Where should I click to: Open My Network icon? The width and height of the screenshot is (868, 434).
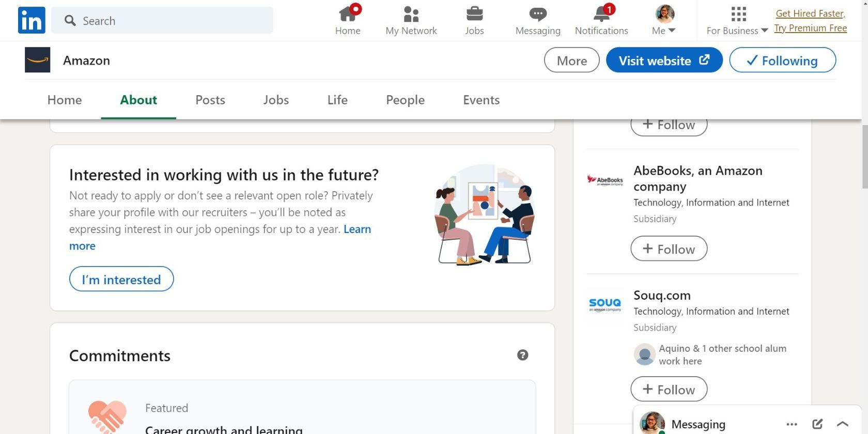[x=411, y=14]
